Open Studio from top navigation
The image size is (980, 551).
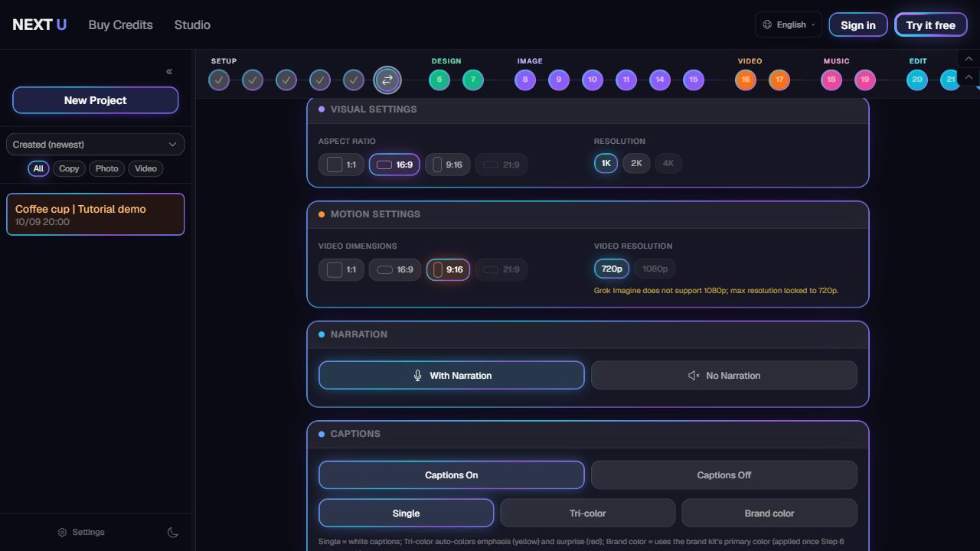point(192,24)
